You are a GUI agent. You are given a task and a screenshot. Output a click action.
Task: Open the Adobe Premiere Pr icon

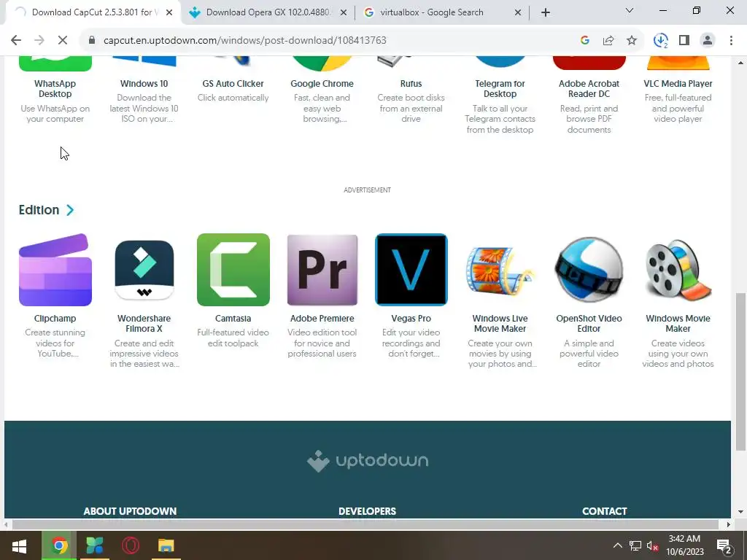(x=322, y=270)
